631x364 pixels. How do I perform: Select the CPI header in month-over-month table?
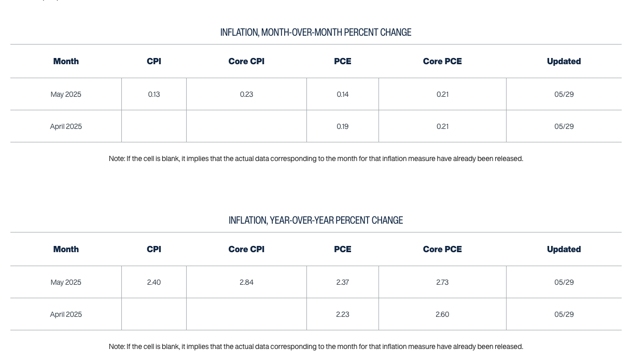(x=154, y=61)
